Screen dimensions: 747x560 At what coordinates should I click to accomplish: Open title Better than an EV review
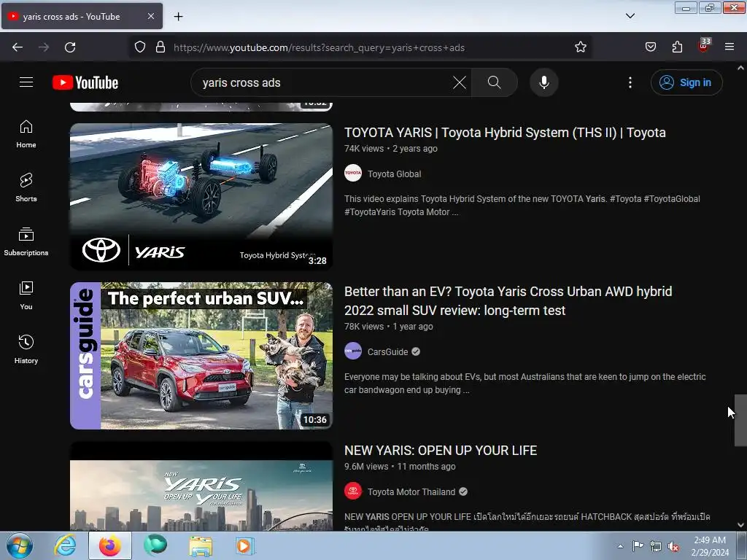[x=508, y=301]
